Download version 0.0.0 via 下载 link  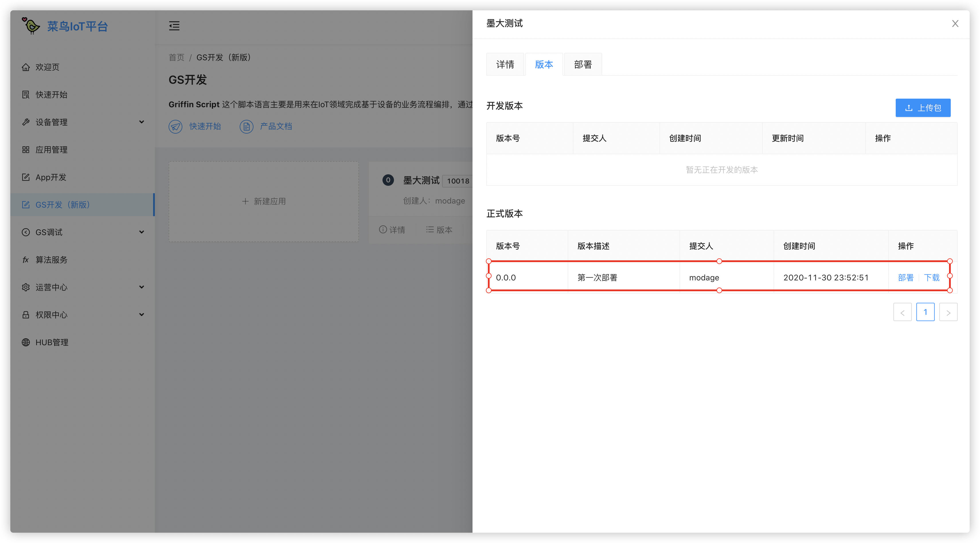pyautogui.click(x=932, y=278)
